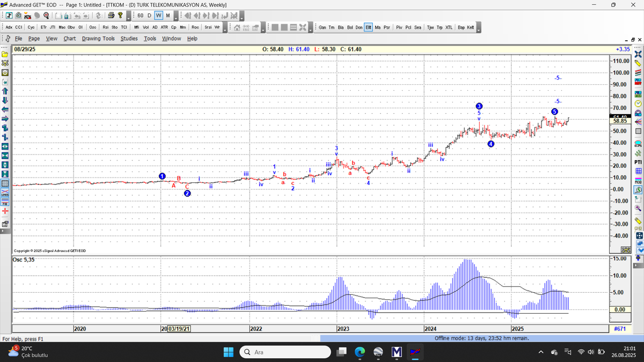Viewport: 644px width, 362px height.
Task: Enable the Bol Bollinger bands study
Action: pyautogui.click(x=350, y=26)
